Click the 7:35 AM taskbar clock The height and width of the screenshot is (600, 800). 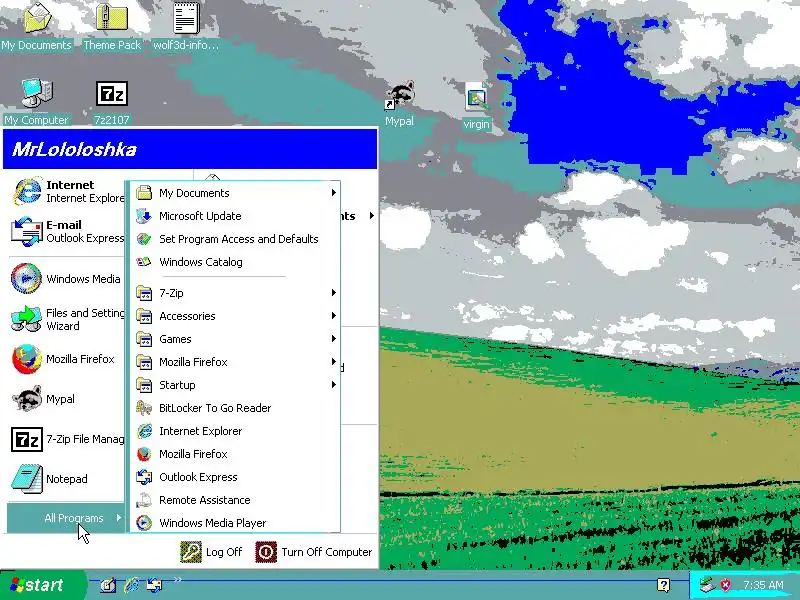(x=763, y=585)
